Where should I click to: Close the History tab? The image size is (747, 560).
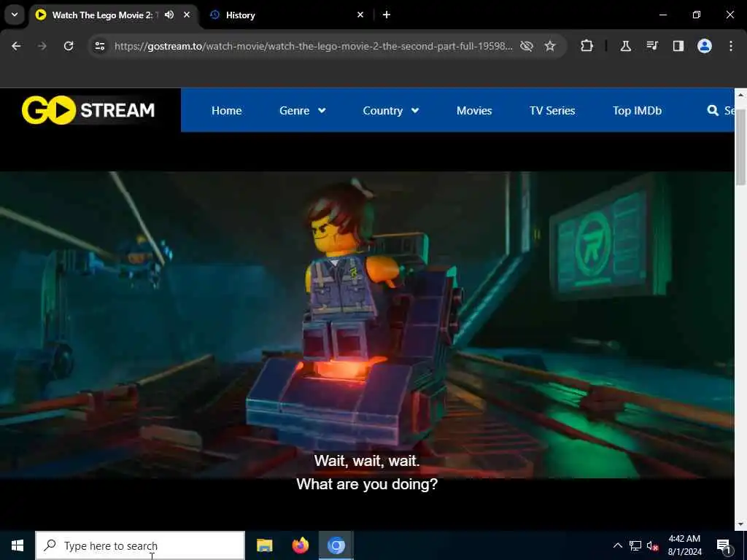pyautogui.click(x=360, y=15)
